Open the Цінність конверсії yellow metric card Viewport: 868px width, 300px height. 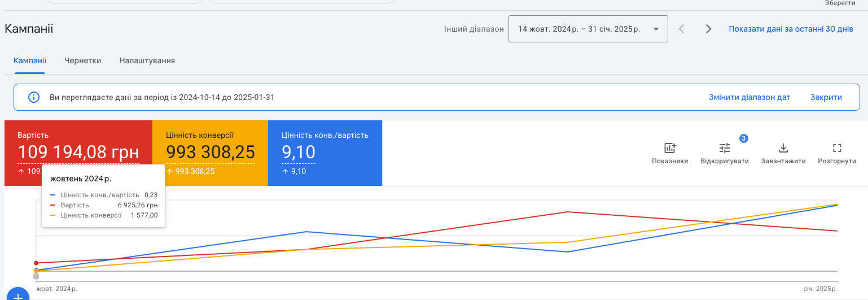click(211, 153)
